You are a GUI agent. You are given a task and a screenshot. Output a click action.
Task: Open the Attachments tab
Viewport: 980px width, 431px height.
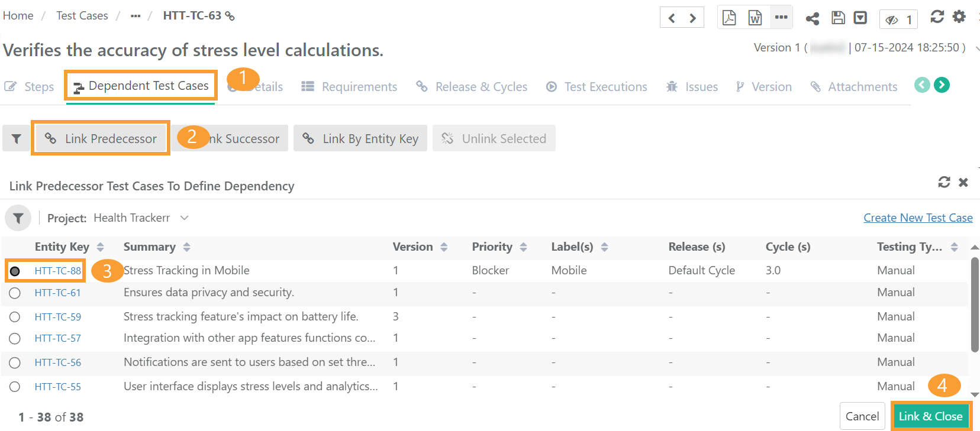(853, 87)
